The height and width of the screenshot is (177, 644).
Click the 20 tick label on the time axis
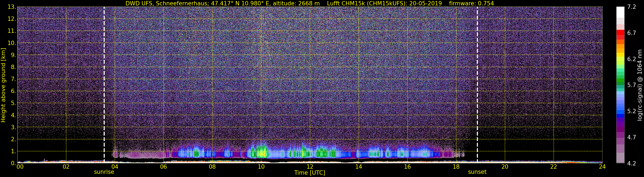(x=505, y=167)
